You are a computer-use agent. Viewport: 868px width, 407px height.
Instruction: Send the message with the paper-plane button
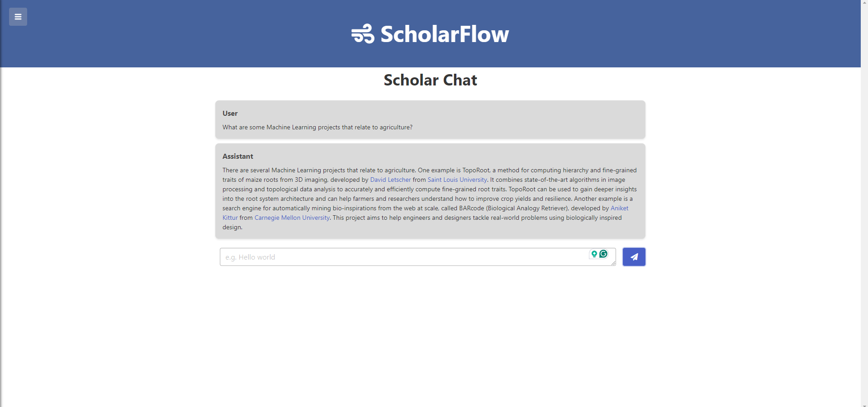[634, 257]
